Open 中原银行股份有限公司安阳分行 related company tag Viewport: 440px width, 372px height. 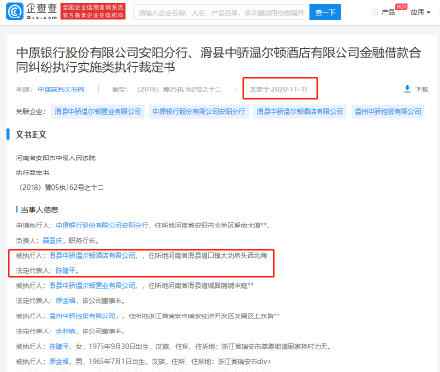coord(199,111)
